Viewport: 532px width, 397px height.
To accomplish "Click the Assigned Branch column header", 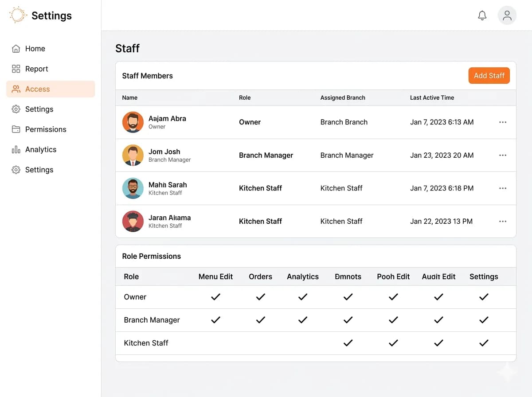I will click(x=343, y=98).
